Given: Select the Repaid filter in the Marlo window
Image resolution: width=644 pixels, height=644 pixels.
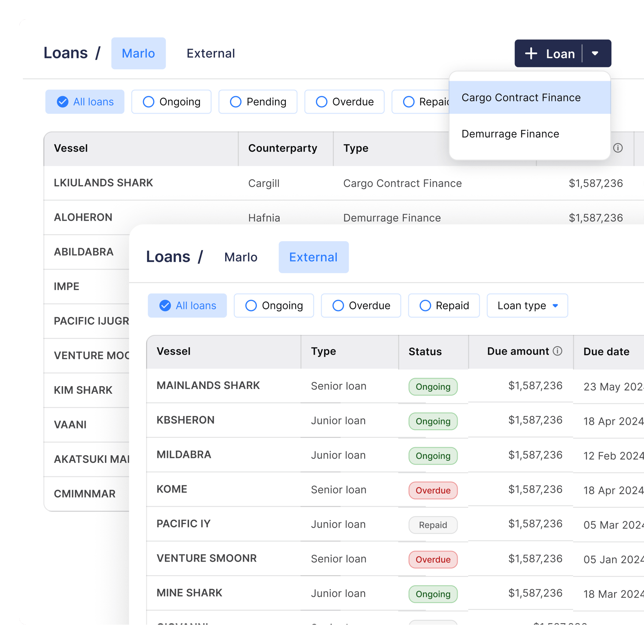Looking at the screenshot, I should [x=421, y=102].
